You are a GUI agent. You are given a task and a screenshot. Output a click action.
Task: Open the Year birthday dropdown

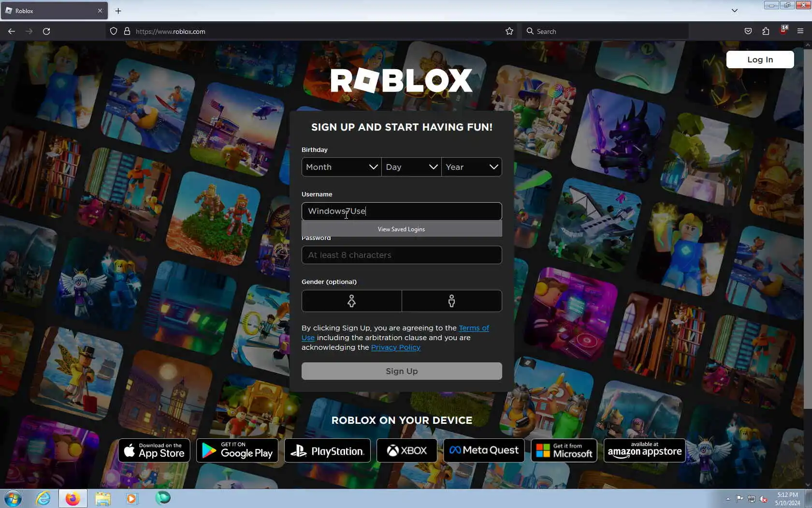coord(472,167)
